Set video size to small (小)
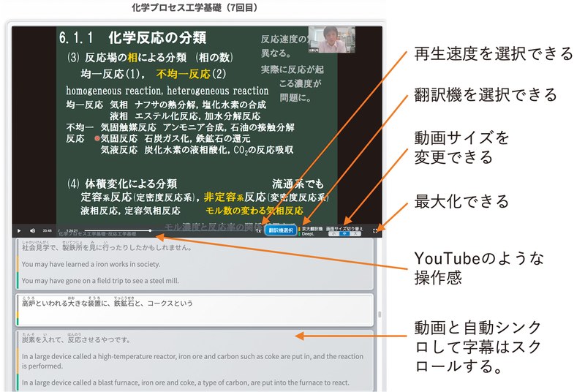 334,233
